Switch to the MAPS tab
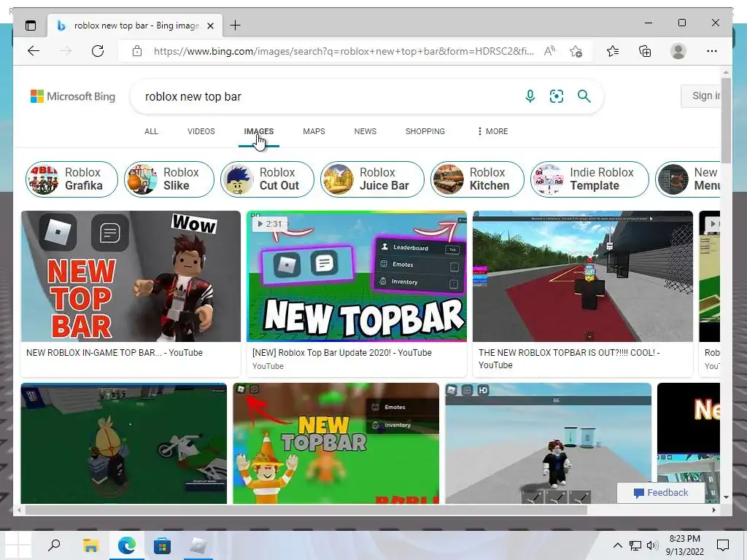Image resolution: width=747 pixels, height=560 pixels. (314, 131)
